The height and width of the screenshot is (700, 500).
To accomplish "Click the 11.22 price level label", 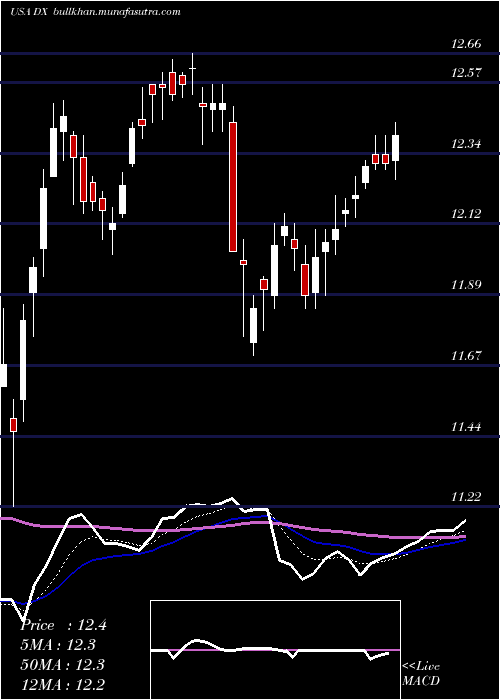I will [x=466, y=497].
